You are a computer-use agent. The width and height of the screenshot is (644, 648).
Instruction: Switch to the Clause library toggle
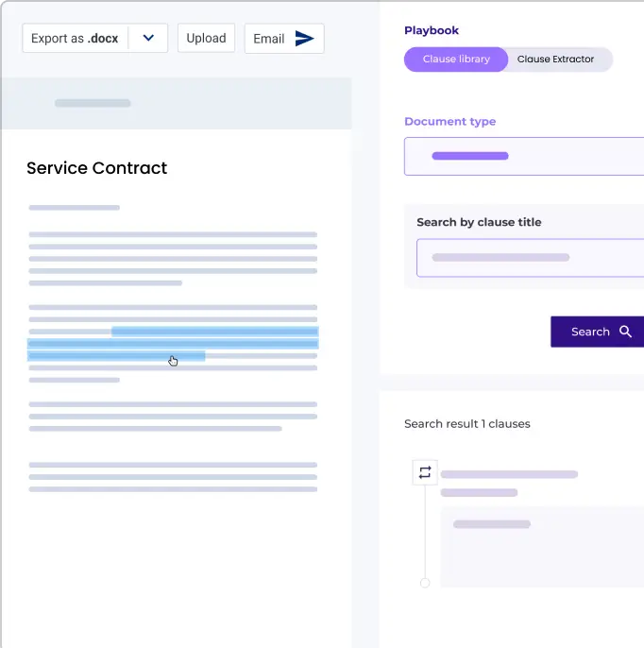(x=456, y=60)
